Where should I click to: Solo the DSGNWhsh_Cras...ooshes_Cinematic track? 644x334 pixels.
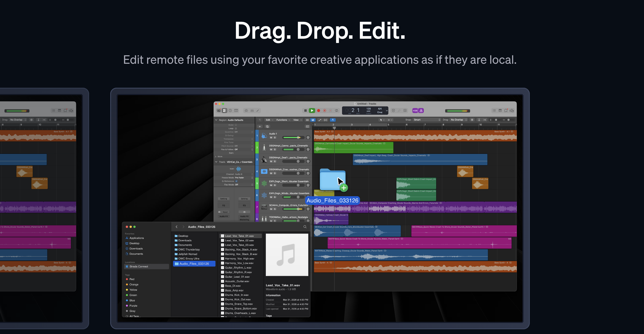coord(275,173)
